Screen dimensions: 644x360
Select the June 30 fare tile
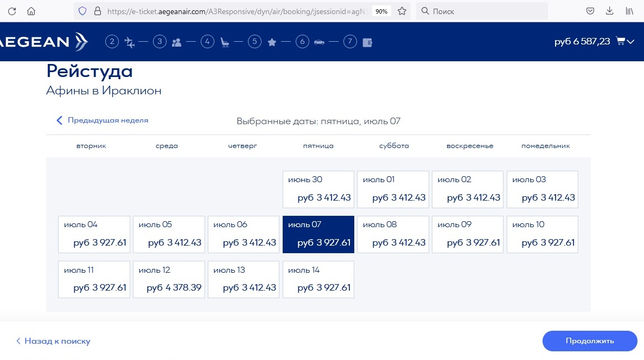[318, 189]
